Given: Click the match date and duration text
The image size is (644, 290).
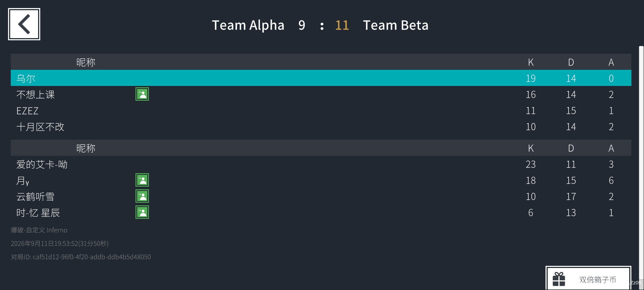Looking at the screenshot, I should click(60, 244).
